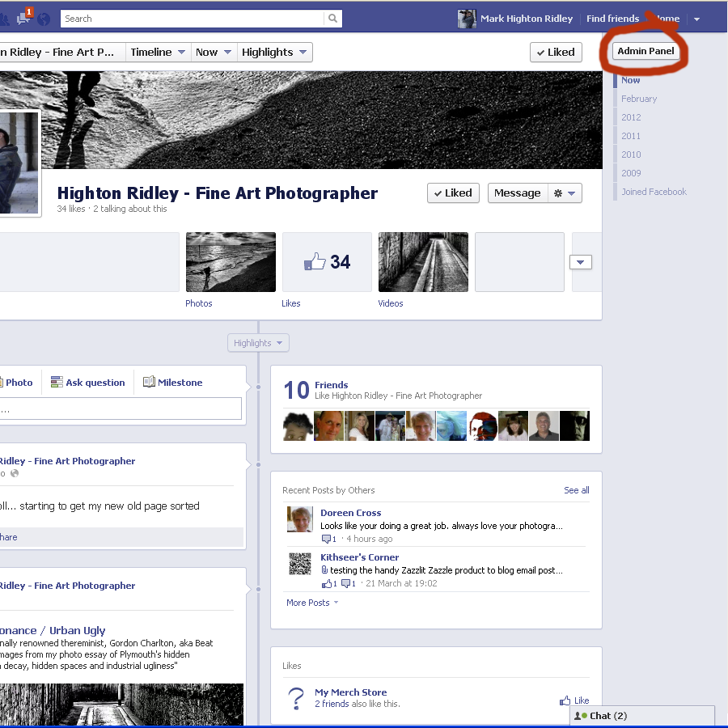This screenshot has height=728, width=728.
Task: Click the comment icon under Kithseer's Corner post
Action: [x=346, y=583]
